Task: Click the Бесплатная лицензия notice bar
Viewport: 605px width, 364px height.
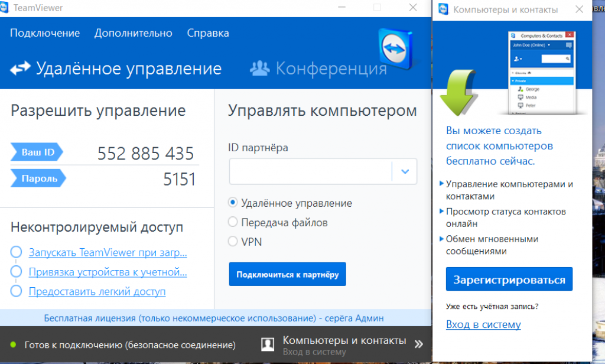Action: click(214, 318)
